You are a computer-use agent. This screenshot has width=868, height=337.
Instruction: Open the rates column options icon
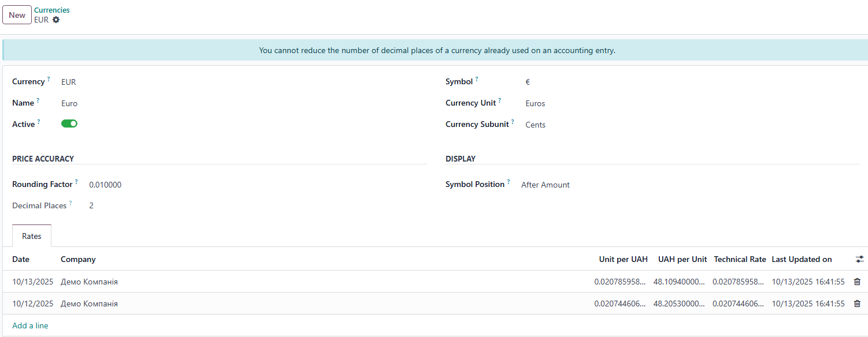[x=859, y=260]
